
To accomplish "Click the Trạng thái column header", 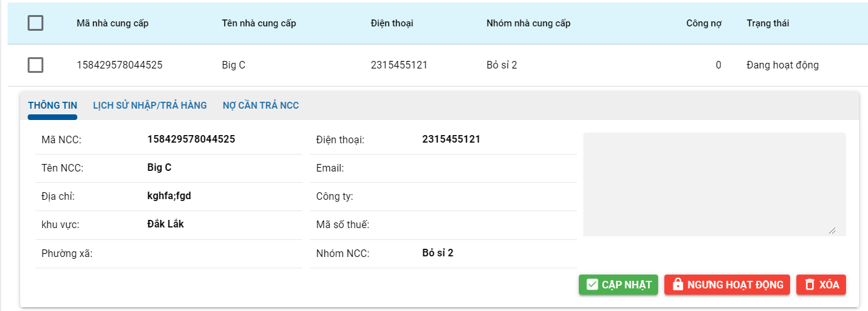I will pos(768,23).
